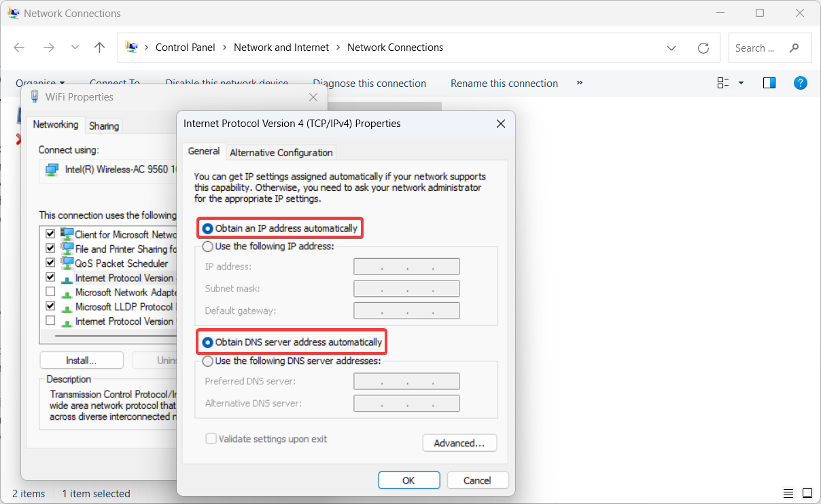This screenshot has width=821, height=504.
Task: Click the address bar network icon
Action: click(x=132, y=48)
